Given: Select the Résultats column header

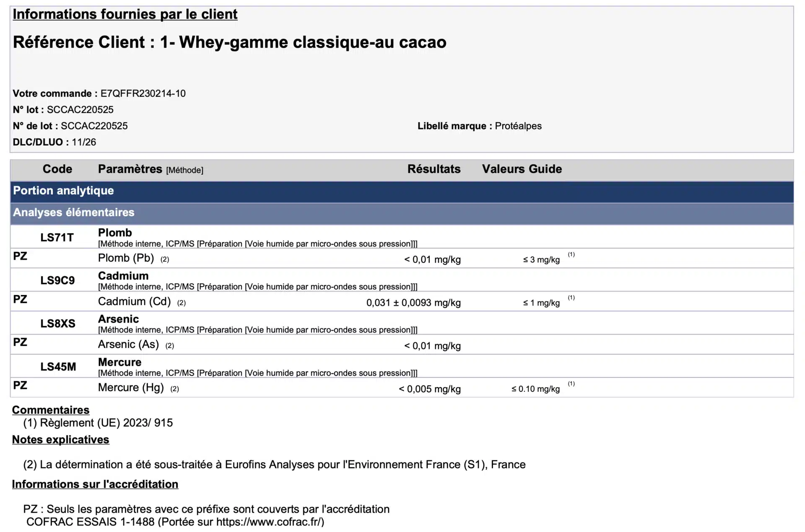Looking at the screenshot, I should tap(434, 169).
